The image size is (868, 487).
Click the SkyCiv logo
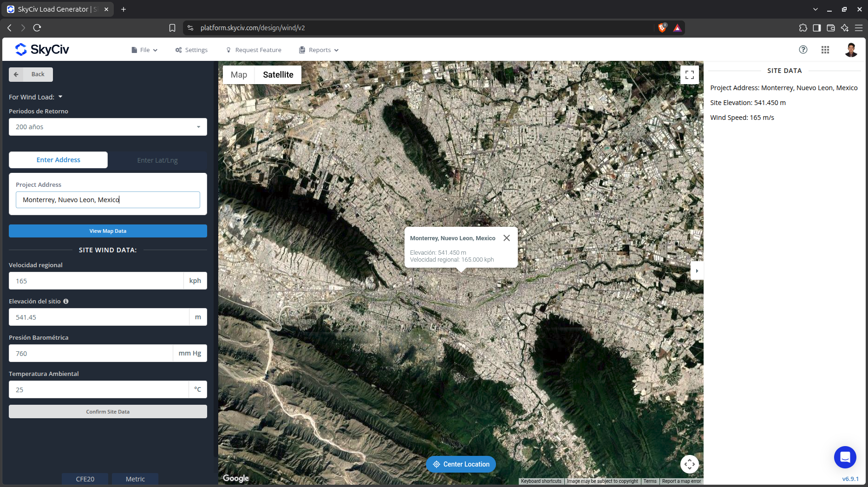coord(42,49)
